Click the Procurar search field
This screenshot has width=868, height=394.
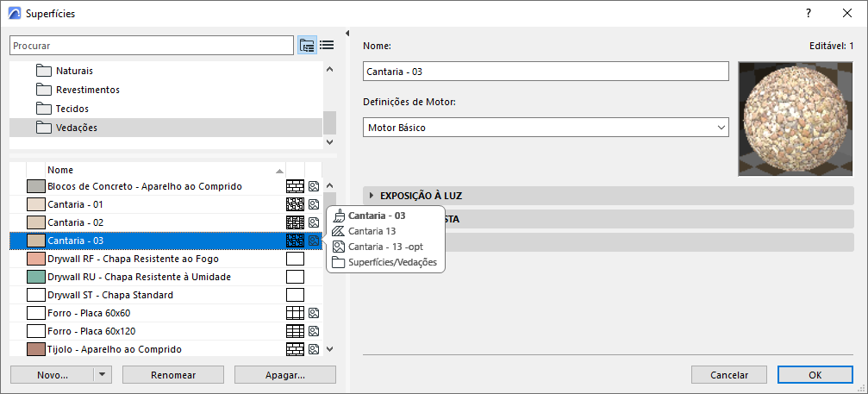pos(152,45)
